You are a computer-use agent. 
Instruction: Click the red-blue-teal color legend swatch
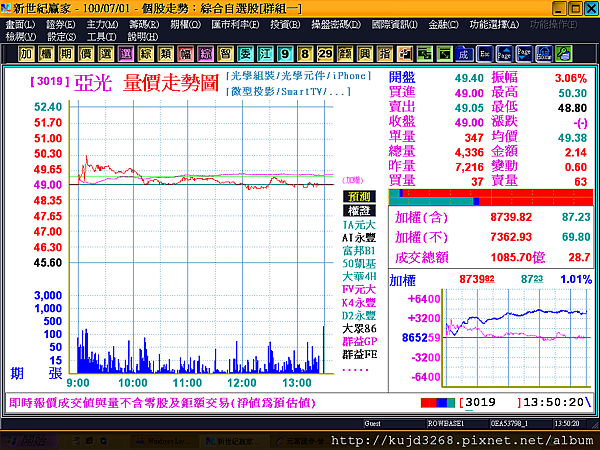438,403
